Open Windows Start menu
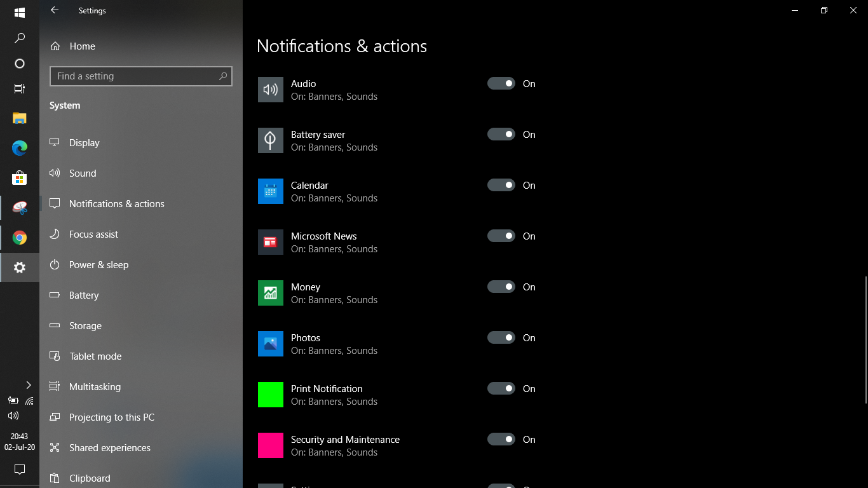 point(20,13)
